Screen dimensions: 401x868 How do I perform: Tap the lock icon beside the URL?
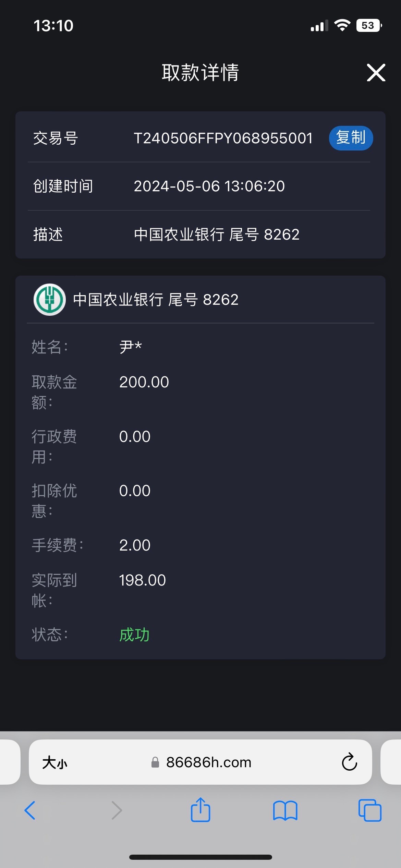[x=155, y=762]
